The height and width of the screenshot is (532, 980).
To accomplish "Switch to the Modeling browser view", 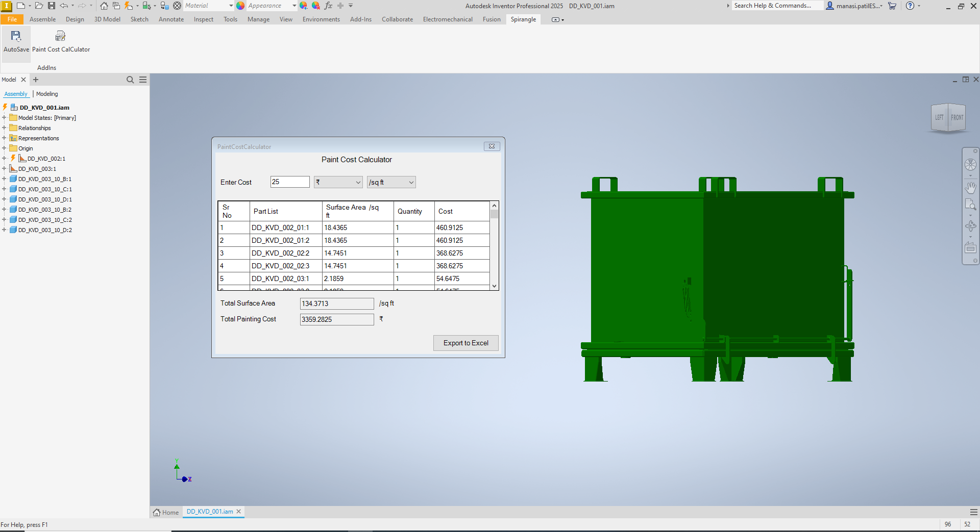I will 47,94.
